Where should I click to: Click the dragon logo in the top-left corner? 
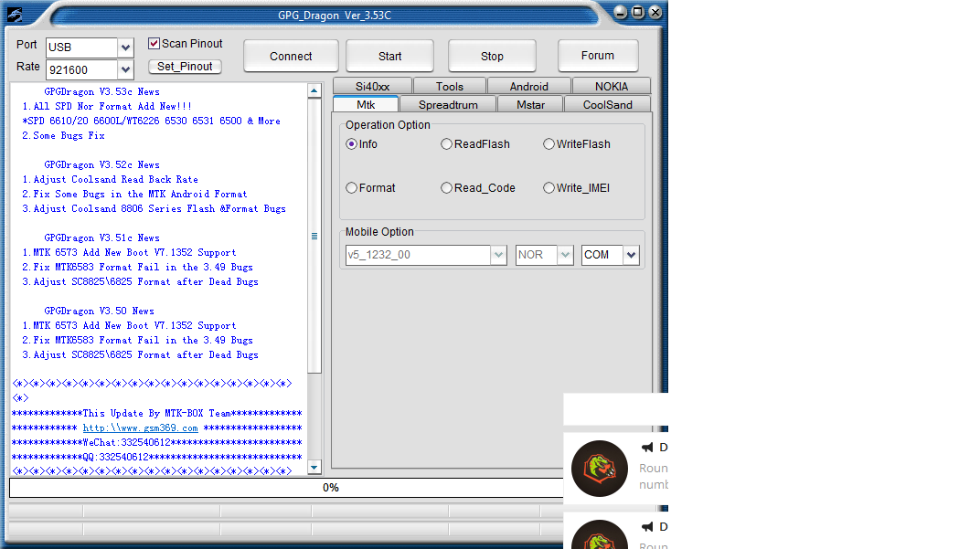13,13
